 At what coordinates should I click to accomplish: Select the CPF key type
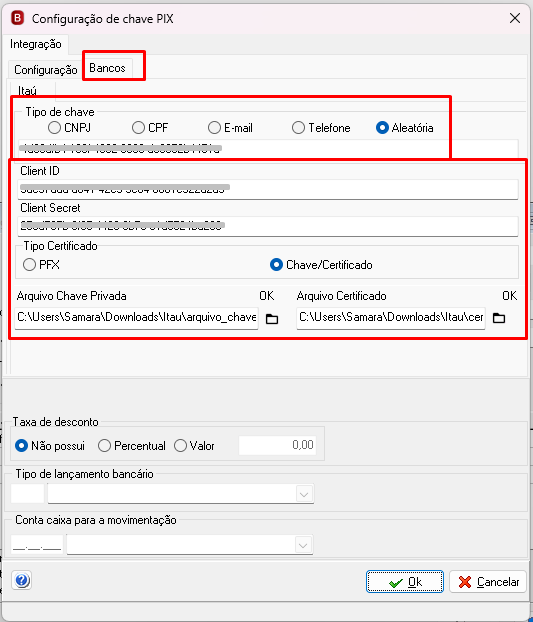(150, 128)
